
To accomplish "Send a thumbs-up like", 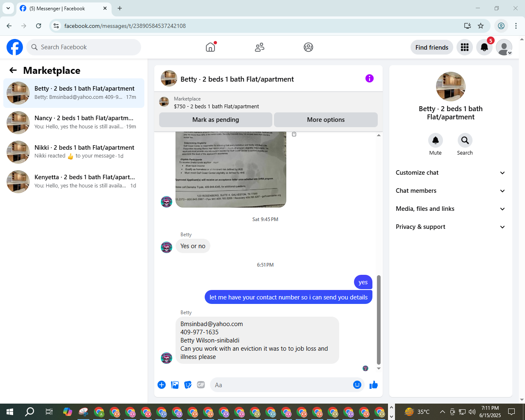I will 374,385.
